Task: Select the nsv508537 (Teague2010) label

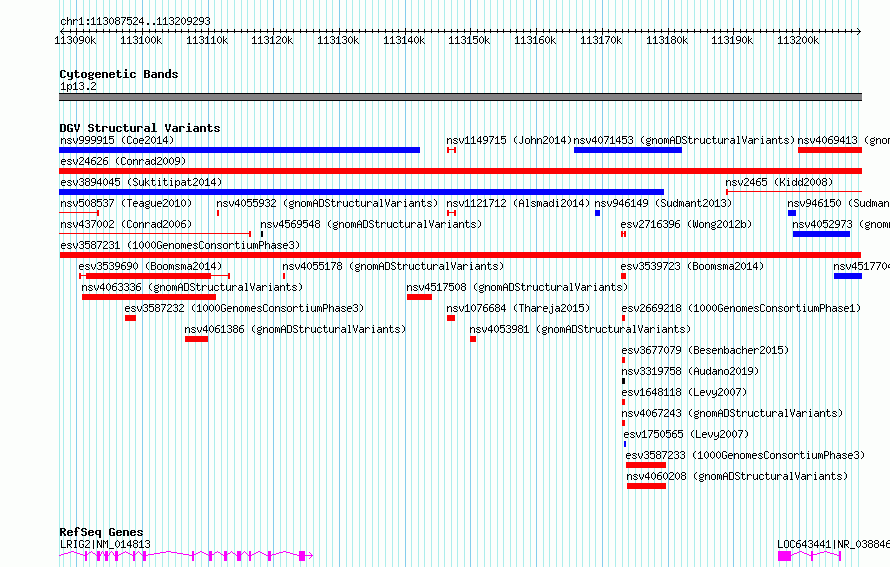Action: (x=126, y=203)
